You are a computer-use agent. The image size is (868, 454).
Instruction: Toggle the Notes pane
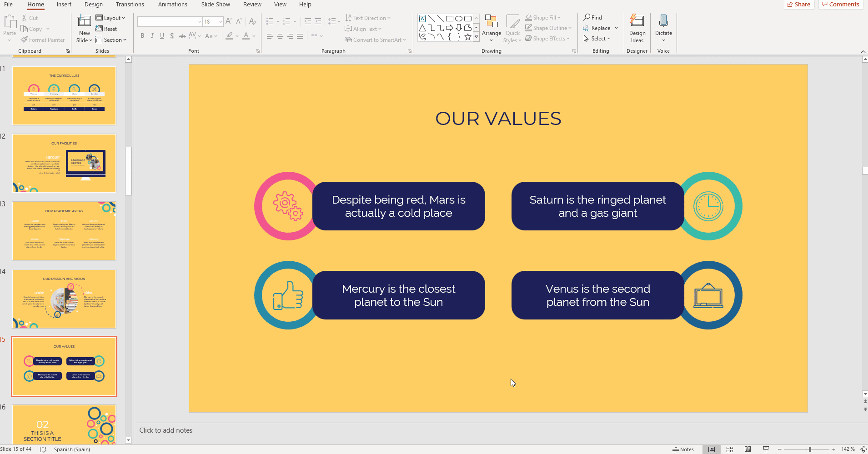point(683,449)
